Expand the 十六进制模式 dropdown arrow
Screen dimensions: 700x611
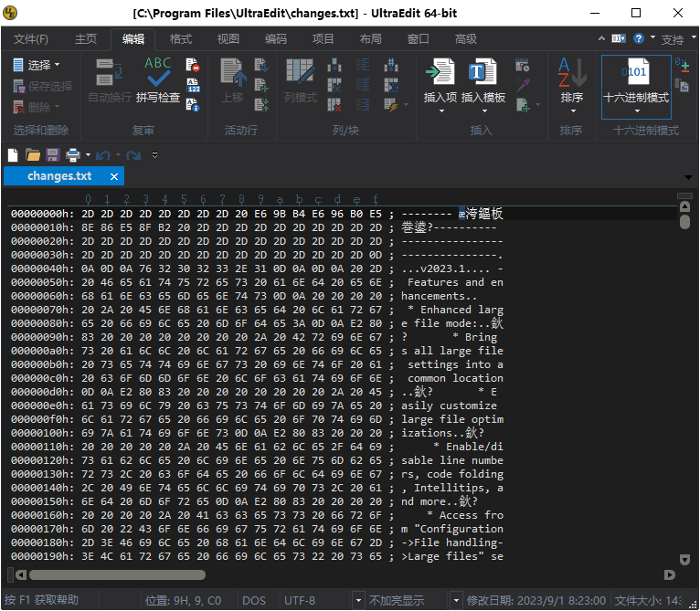pos(637,111)
